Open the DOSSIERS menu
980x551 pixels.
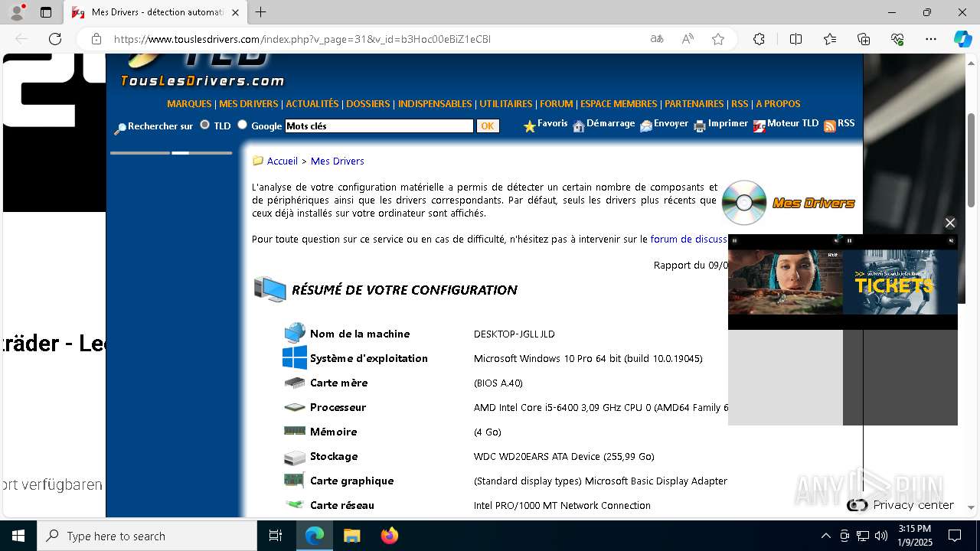(x=368, y=104)
